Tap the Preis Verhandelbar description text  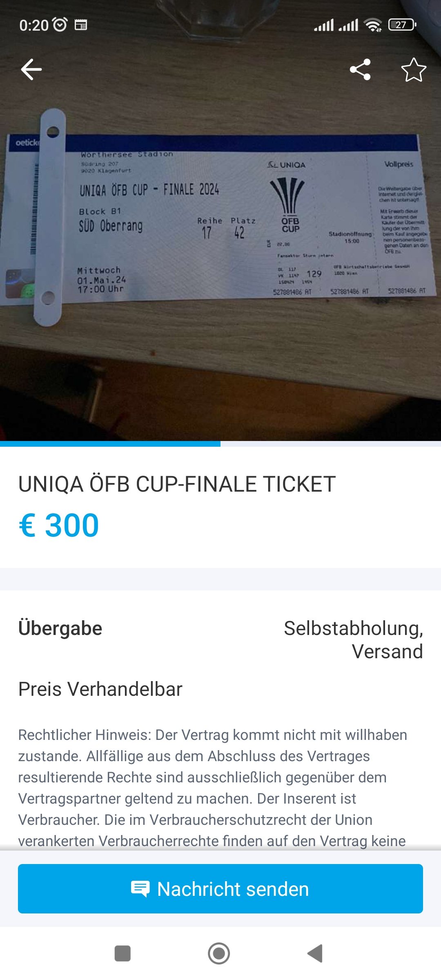click(x=100, y=689)
